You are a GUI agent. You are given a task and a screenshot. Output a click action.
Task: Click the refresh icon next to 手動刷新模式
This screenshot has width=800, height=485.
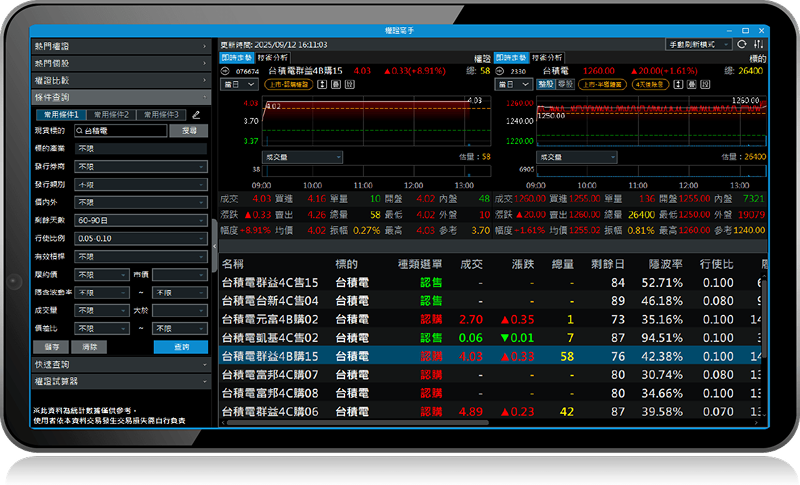[742, 44]
